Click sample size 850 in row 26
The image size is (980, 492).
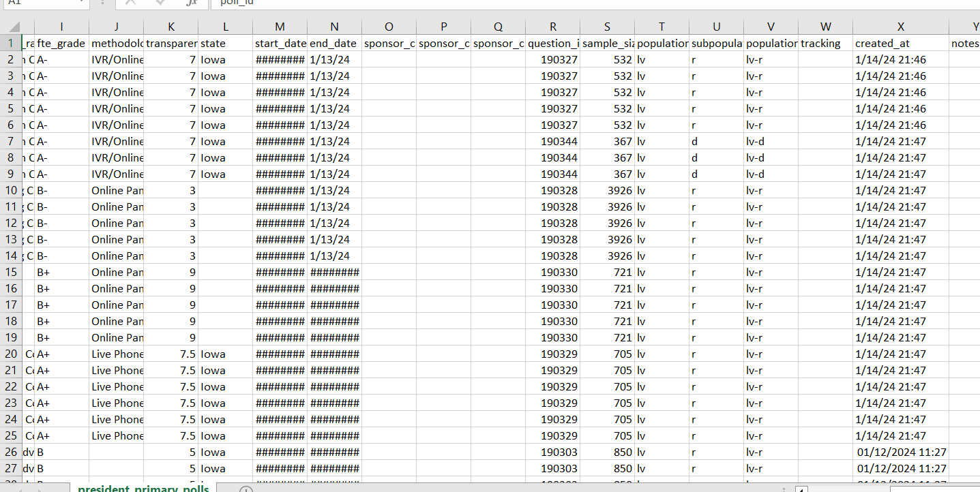tap(607, 452)
